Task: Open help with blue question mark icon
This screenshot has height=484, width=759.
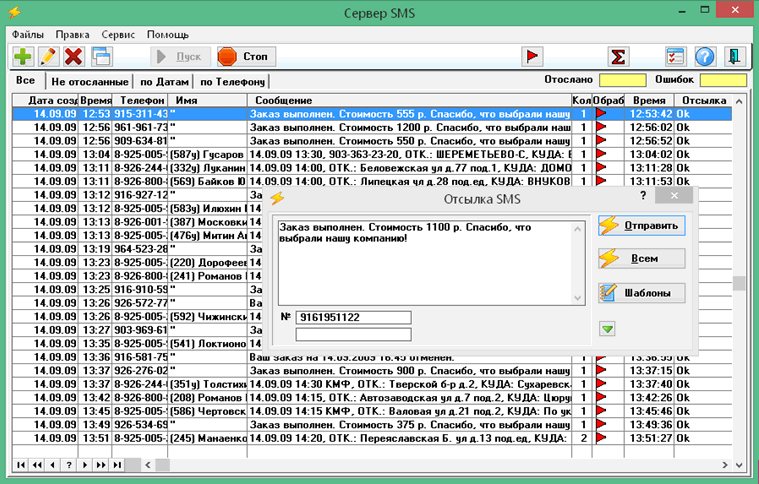Action: click(705, 57)
